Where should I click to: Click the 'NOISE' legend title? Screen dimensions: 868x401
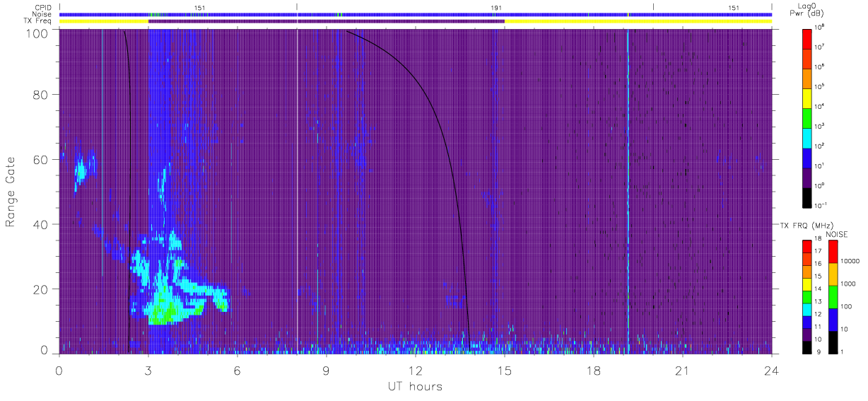[838, 234]
